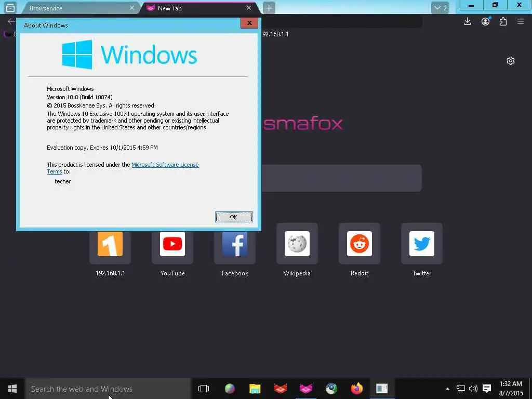Click the evaluation copy expiry text

click(102, 148)
